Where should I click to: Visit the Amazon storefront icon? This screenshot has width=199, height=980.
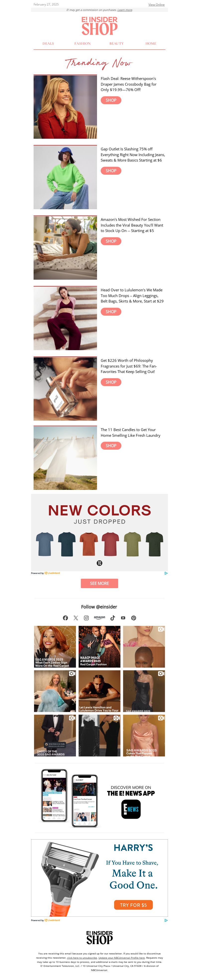(x=99, y=617)
